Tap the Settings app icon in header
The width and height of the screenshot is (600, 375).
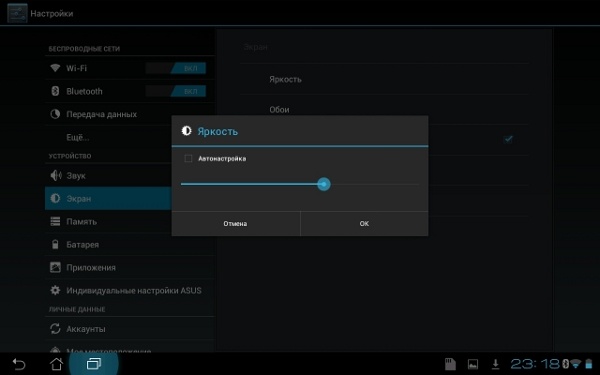[17, 13]
